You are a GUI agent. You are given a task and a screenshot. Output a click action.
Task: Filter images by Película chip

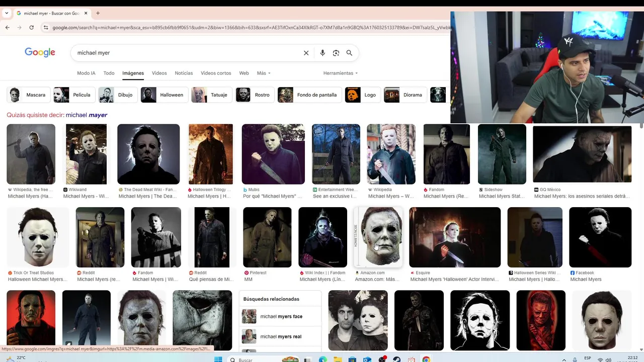[x=74, y=95]
